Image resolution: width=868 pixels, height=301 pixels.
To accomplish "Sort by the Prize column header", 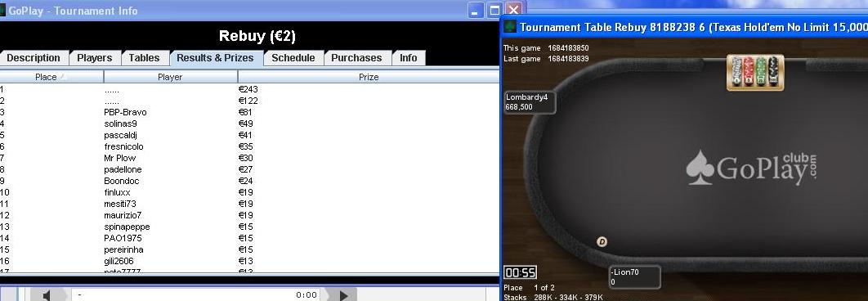I will [369, 77].
